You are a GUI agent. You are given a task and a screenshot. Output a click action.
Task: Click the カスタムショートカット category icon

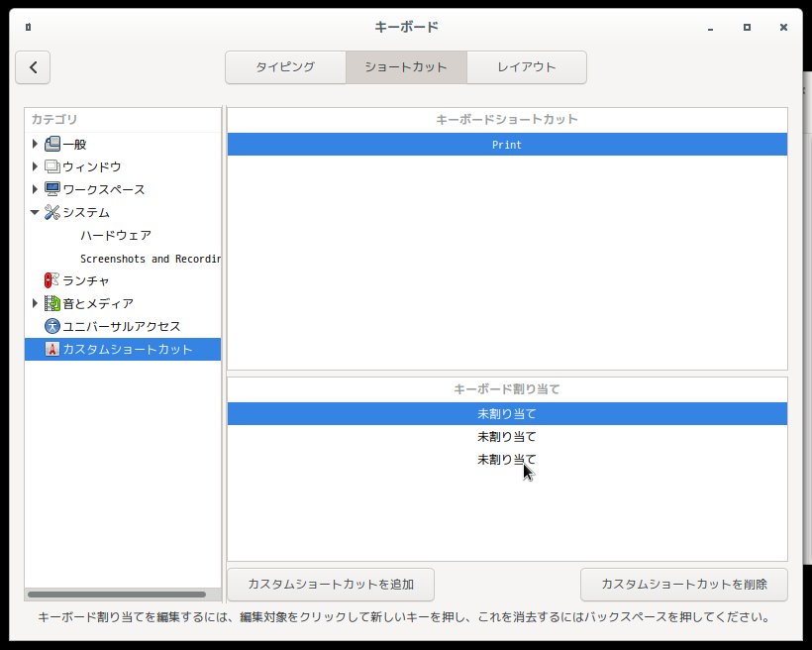coord(51,349)
